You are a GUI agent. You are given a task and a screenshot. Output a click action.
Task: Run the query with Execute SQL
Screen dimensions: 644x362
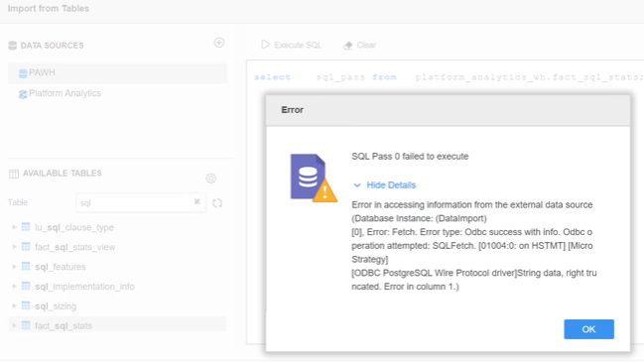(291, 45)
